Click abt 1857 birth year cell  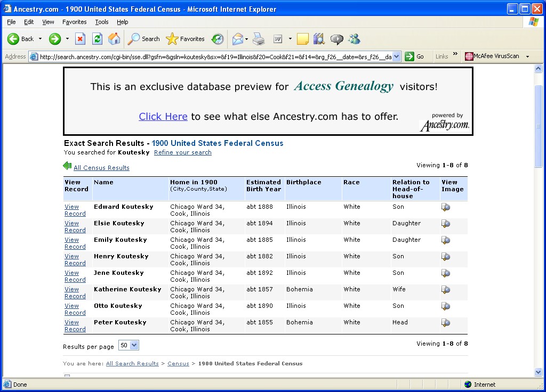pos(260,289)
